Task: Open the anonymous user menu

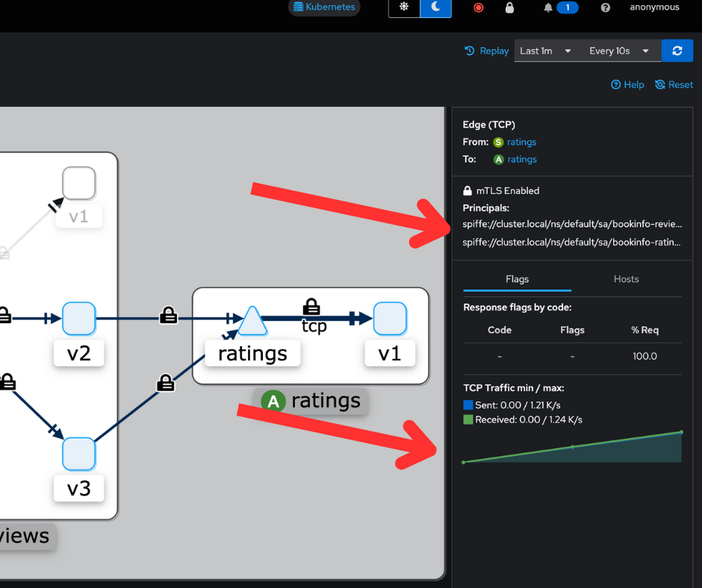Action: pyautogui.click(x=654, y=7)
